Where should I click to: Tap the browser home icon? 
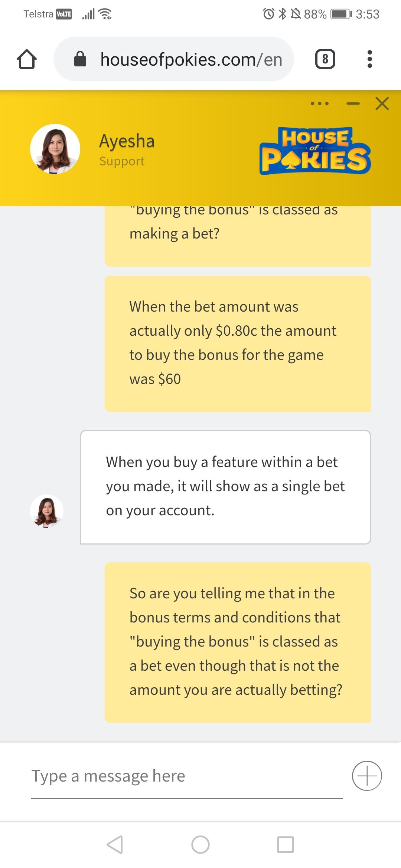[27, 59]
